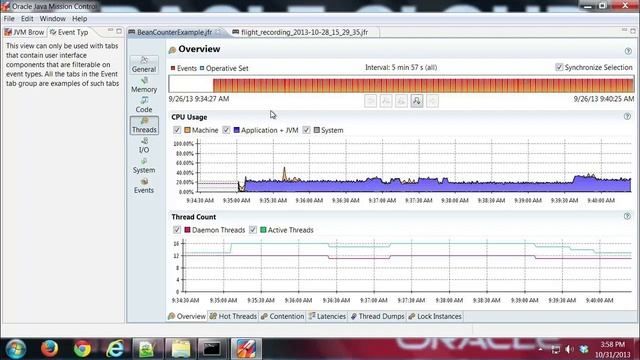
Task: Switch to the BeanCounterExample.jfr editor tab
Action: click(174, 32)
